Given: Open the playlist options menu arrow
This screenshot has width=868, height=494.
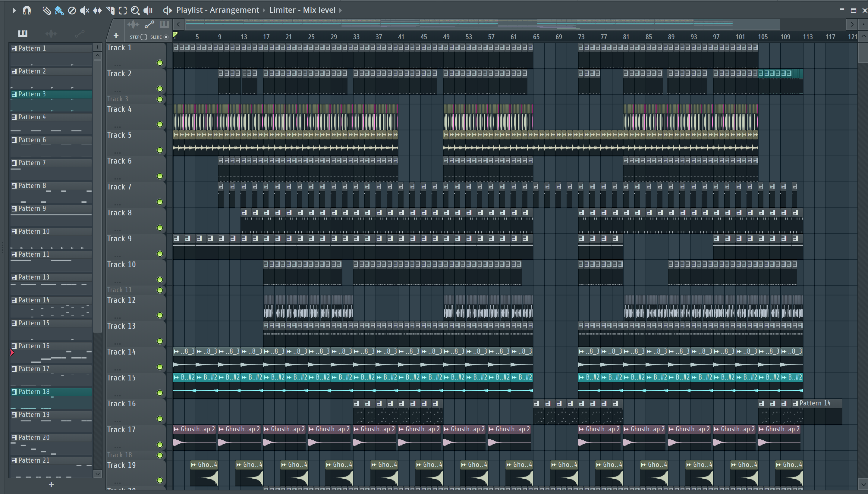Looking at the screenshot, I should (14, 11).
